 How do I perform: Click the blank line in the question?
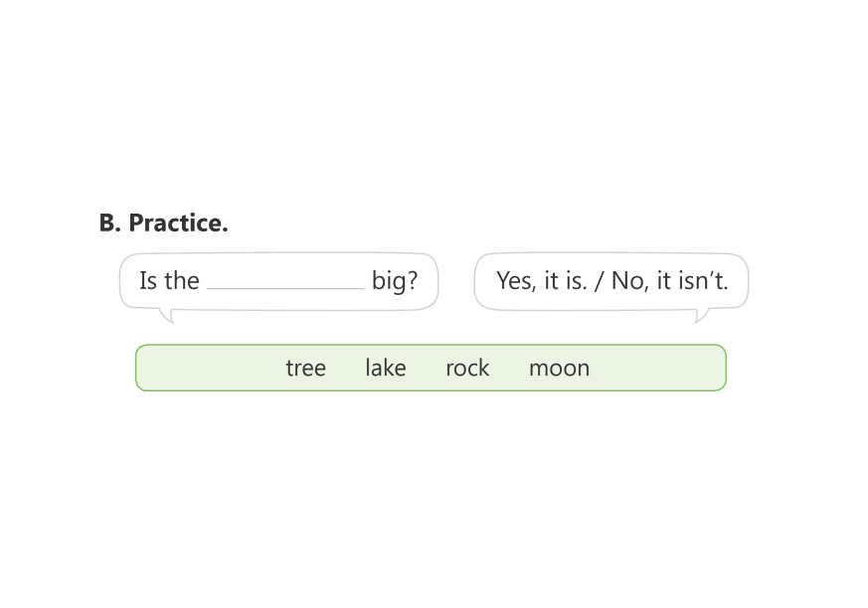point(285,284)
